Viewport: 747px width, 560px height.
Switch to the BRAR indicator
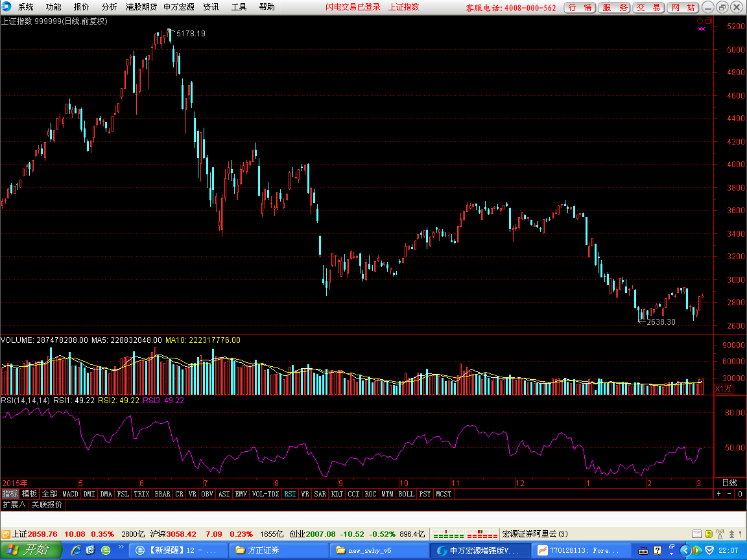pyautogui.click(x=163, y=495)
